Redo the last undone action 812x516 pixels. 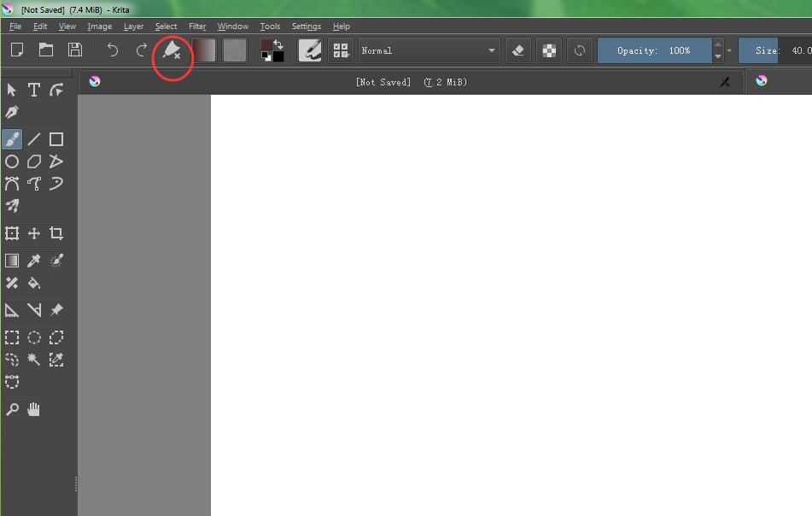tap(142, 50)
